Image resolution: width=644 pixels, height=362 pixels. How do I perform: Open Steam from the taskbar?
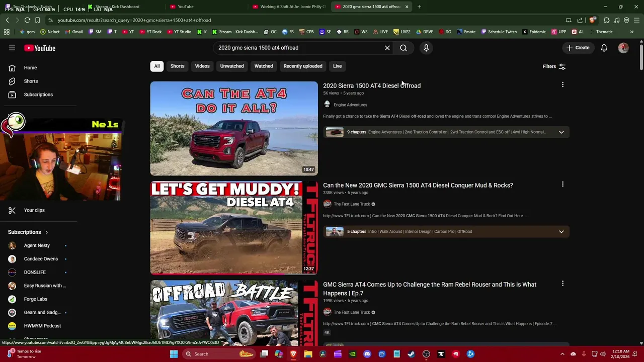[x=411, y=354]
